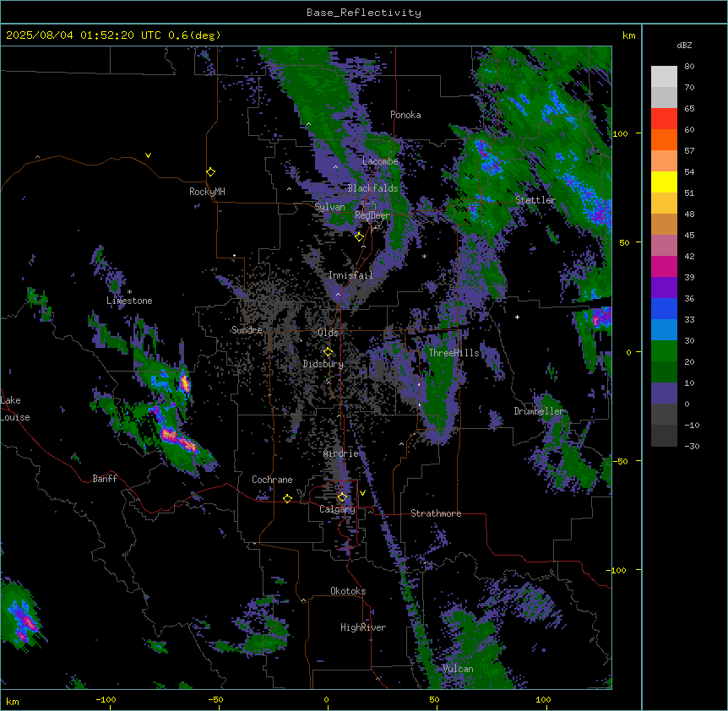
Task: Click the Sylvan label
Action: point(329,207)
